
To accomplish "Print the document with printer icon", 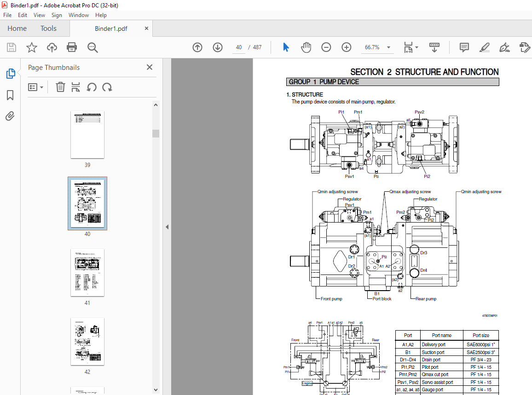I will 72,47.
